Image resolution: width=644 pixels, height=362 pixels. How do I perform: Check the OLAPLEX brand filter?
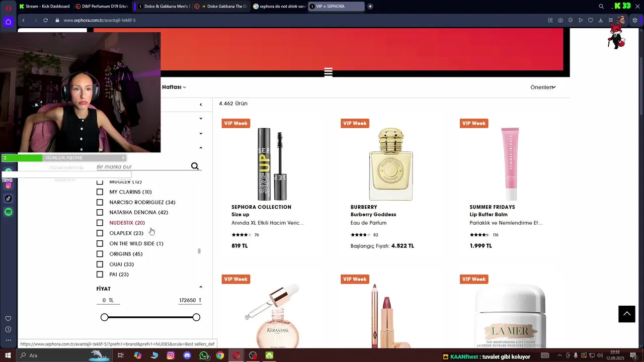pyautogui.click(x=100, y=233)
